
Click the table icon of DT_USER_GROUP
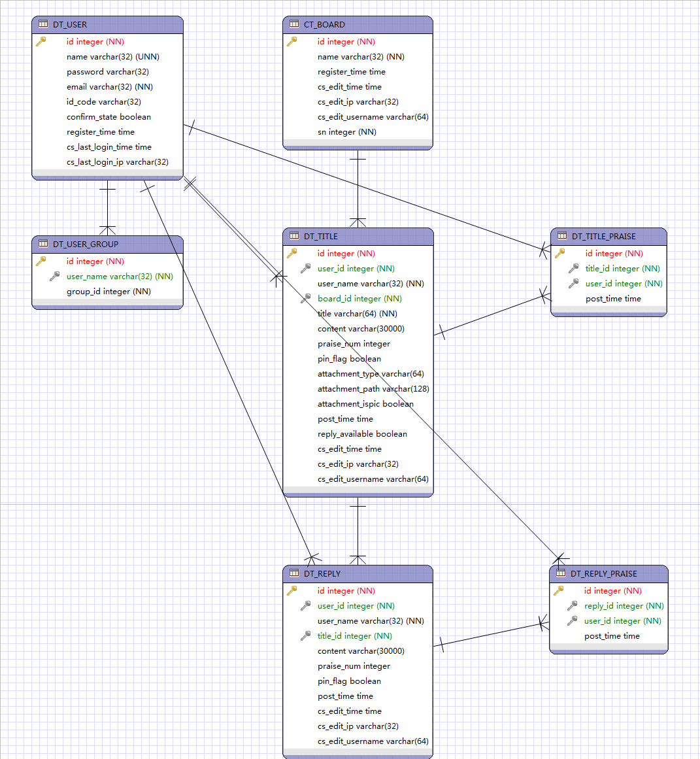pyautogui.click(x=43, y=243)
